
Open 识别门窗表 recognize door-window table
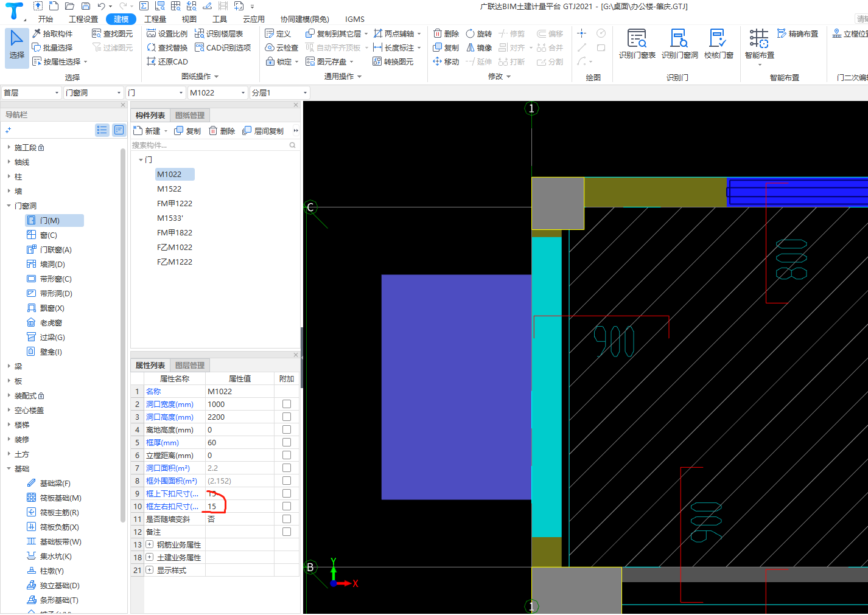(x=637, y=44)
